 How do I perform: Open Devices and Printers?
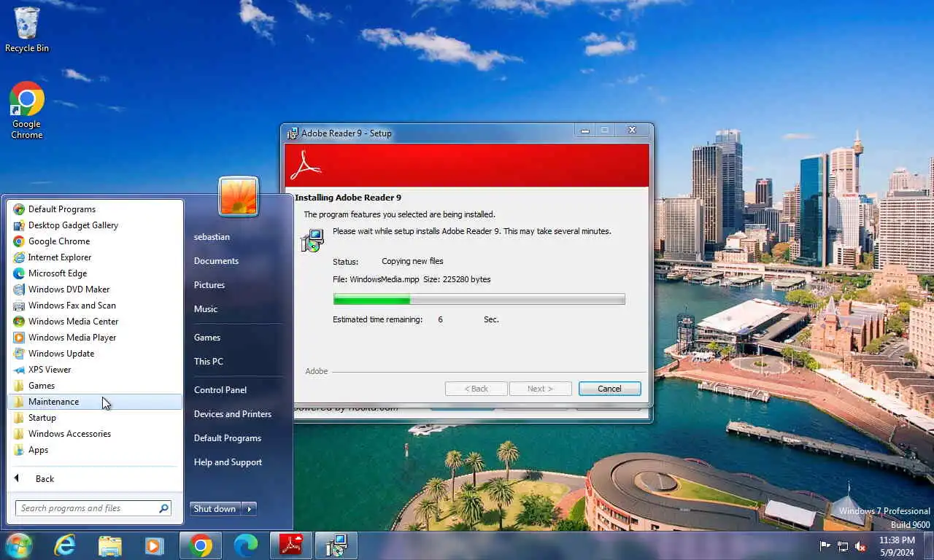coord(233,414)
